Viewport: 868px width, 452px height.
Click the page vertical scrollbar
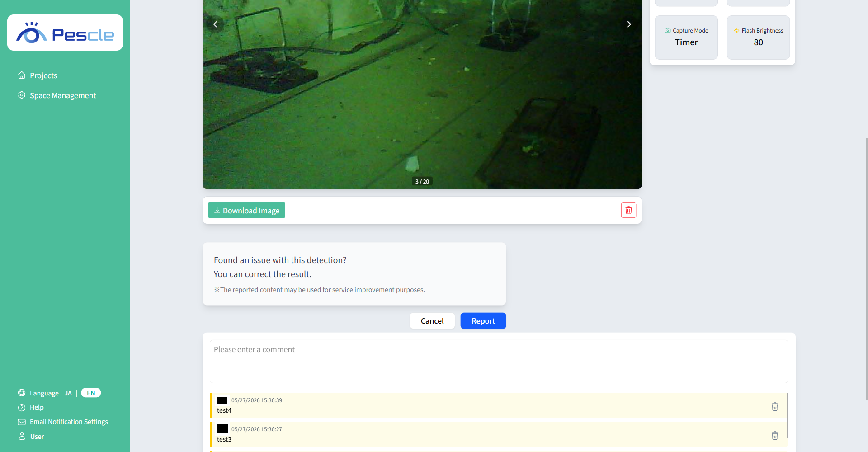click(866, 268)
